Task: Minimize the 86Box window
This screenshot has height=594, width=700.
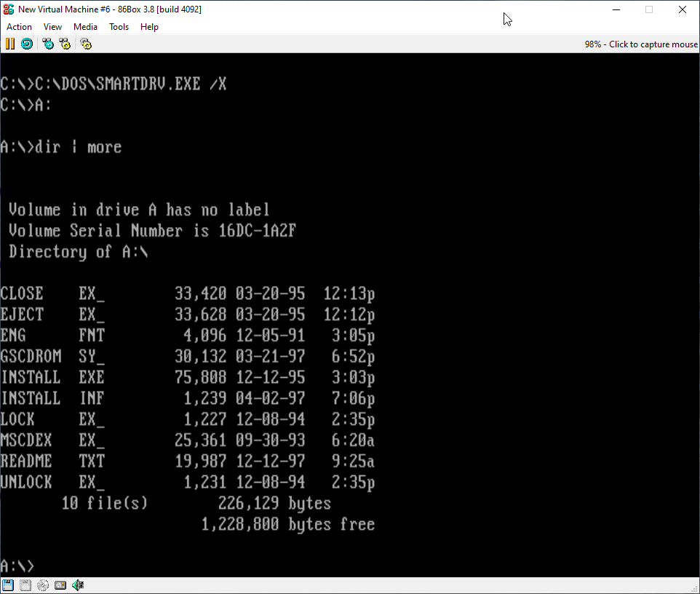Action: click(616, 9)
